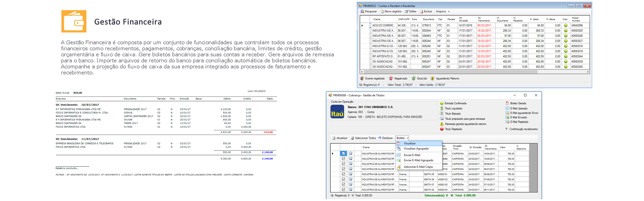Click the Nosso Numero column header

point(580,19)
